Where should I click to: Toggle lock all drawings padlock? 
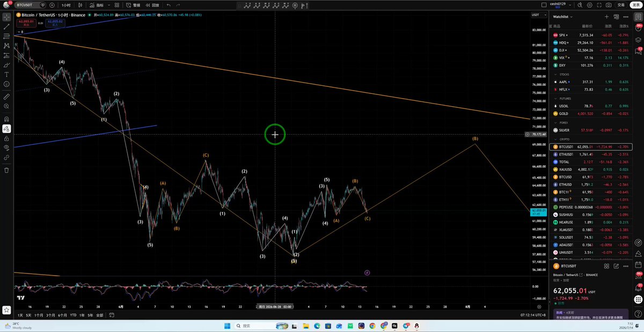click(x=6, y=138)
